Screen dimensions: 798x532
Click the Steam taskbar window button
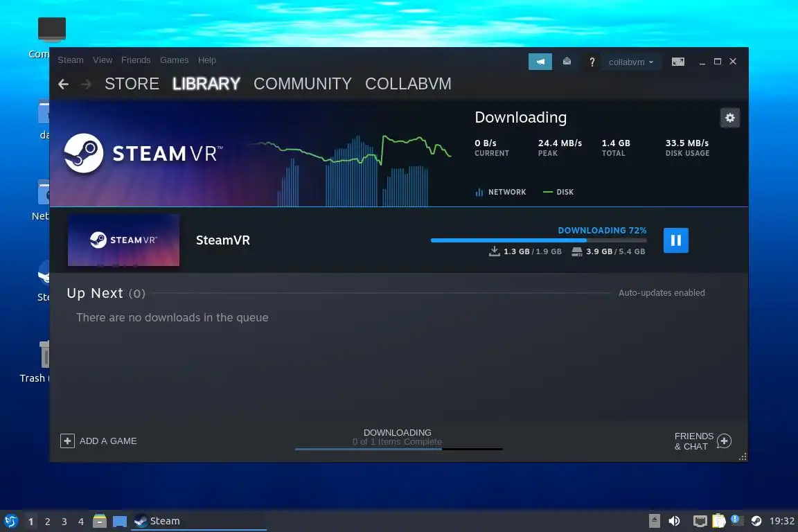(199, 521)
